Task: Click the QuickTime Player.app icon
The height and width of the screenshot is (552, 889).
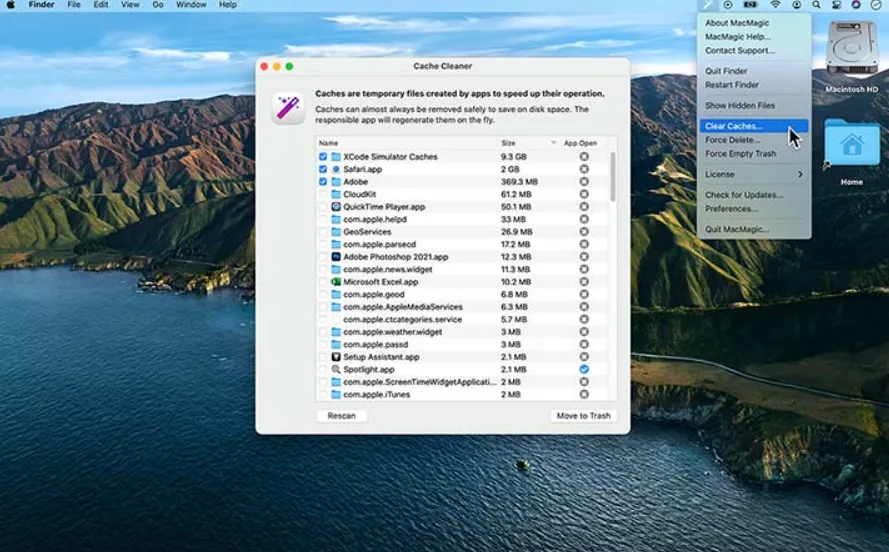Action: [336, 206]
